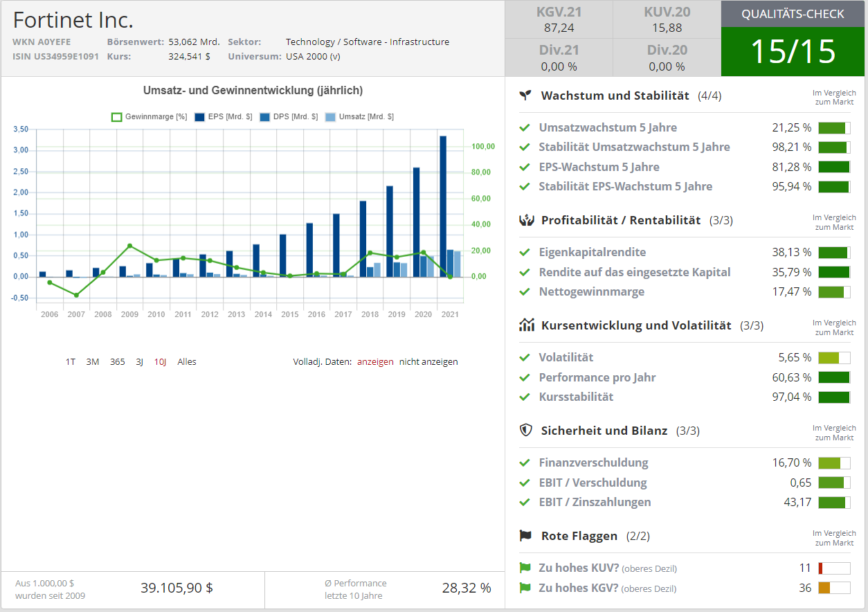Screen dimensions: 868x612
Task: Click the orange comparison bar for Zu hohes KGV?
Action: pyautogui.click(x=834, y=588)
